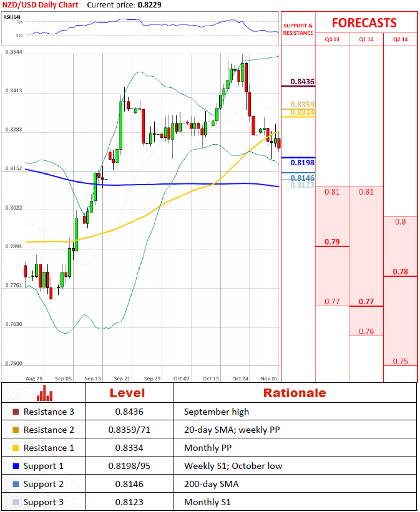420x512 pixels.
Task: Click the RSI (14) indicator label
Action: pyautogui.click(x=11, y=17)
